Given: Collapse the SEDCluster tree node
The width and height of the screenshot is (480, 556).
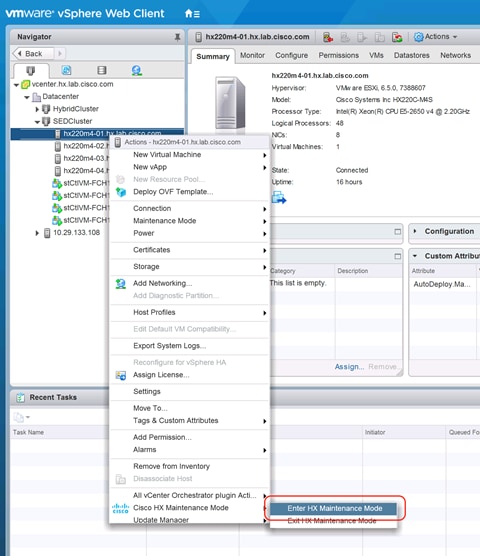Looking at the screenshot, I should [x=38, y=122].
